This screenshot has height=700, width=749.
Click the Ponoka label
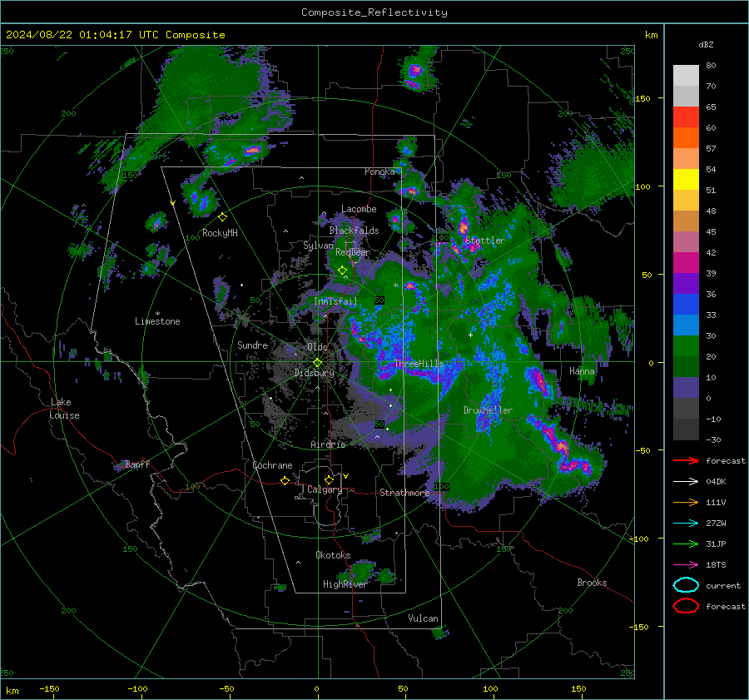(x=379, y=171)
